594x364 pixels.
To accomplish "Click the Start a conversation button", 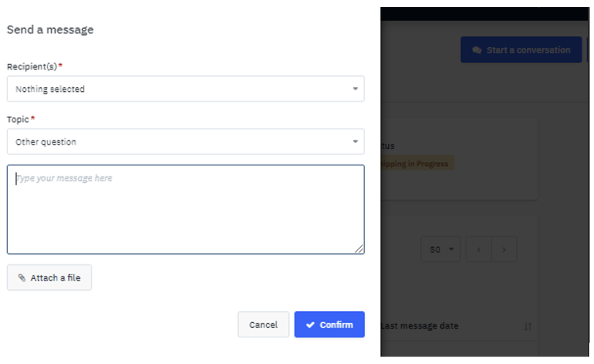I will [x=521, y=50].
